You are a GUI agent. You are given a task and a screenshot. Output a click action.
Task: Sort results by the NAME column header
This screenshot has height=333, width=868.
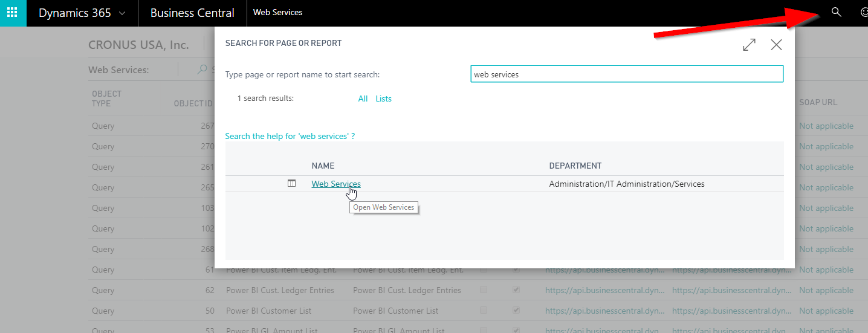tap(323, 166)
